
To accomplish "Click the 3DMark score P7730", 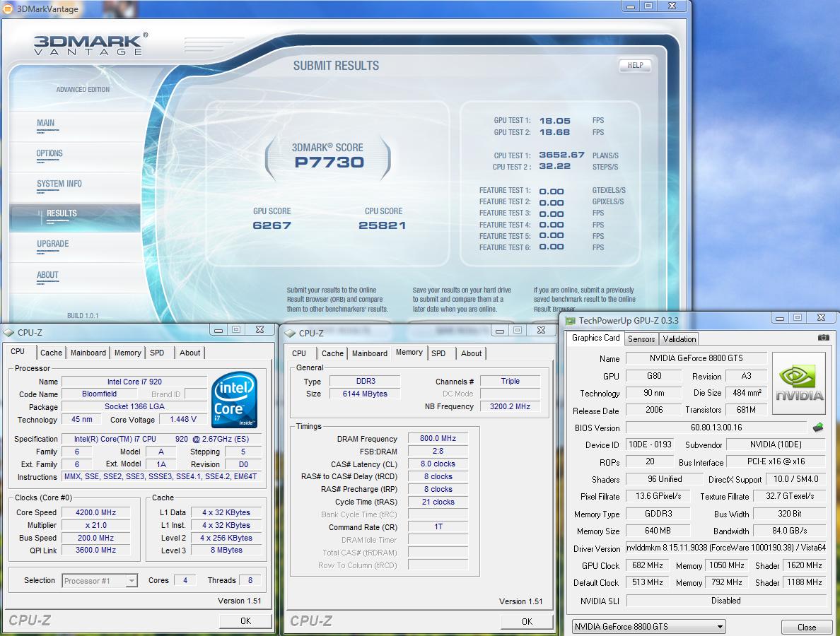I will 329,163.
